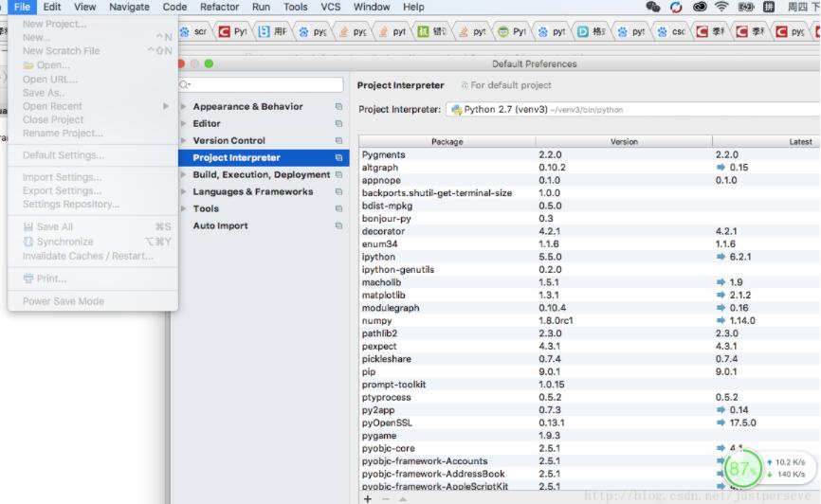This screenshot has width=821, height=504.
Task: Click the project-level icon beside Auto Import
Action: (x=338, y=225)
